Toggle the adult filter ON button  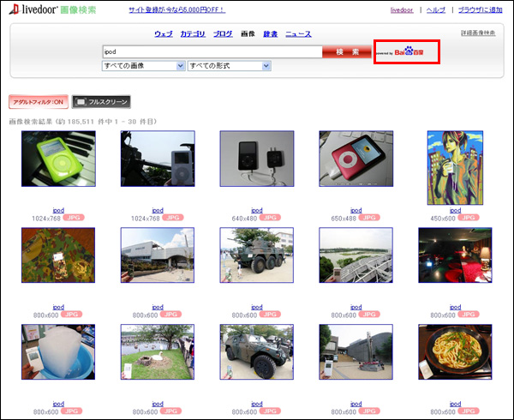38,102
